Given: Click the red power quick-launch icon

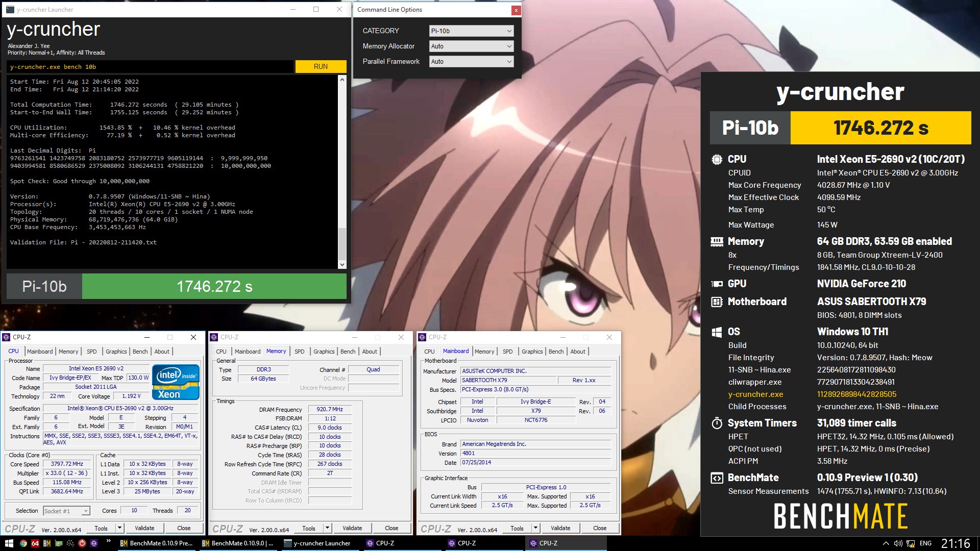Looking at the screenshot, I should pos(82,543).
